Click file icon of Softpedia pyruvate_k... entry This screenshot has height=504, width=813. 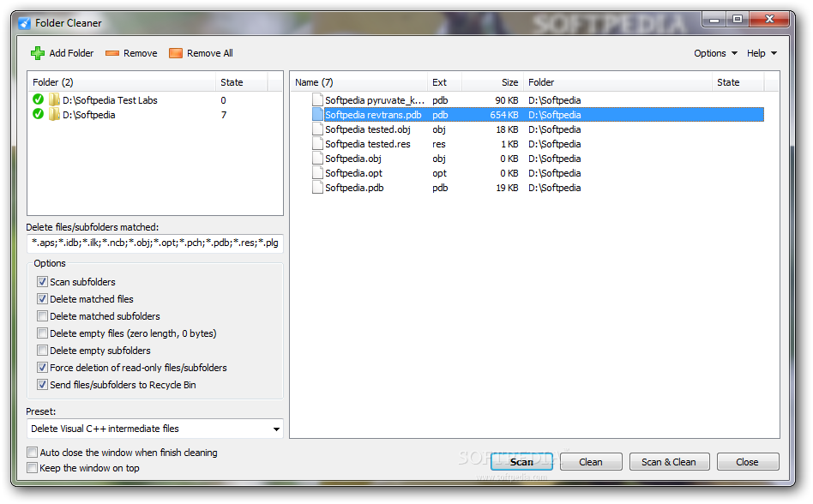317,100
